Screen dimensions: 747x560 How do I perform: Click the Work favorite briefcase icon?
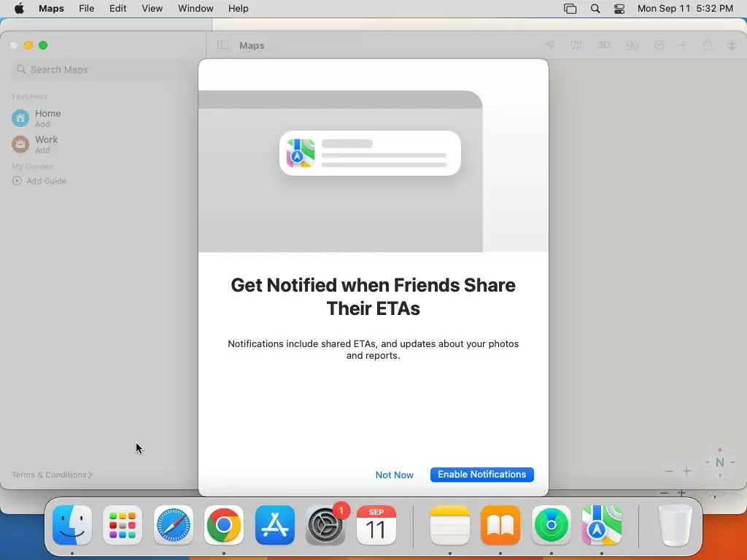pos(20,144)
